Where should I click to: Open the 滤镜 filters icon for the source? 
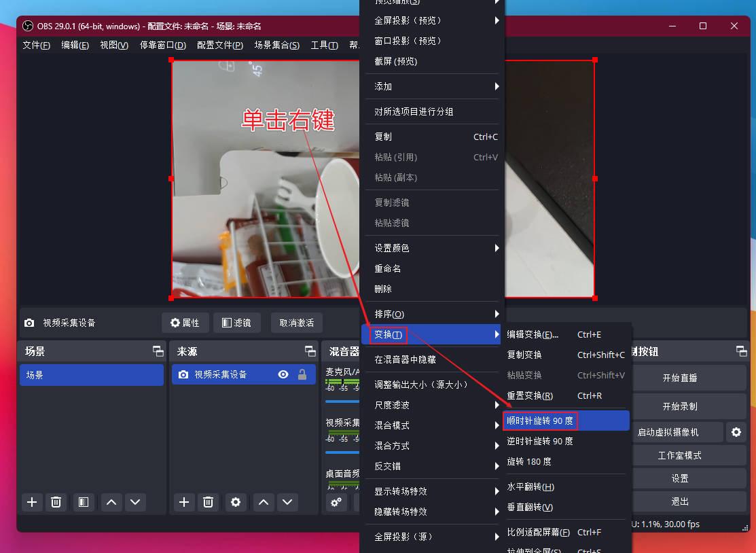tap(237, 323)
